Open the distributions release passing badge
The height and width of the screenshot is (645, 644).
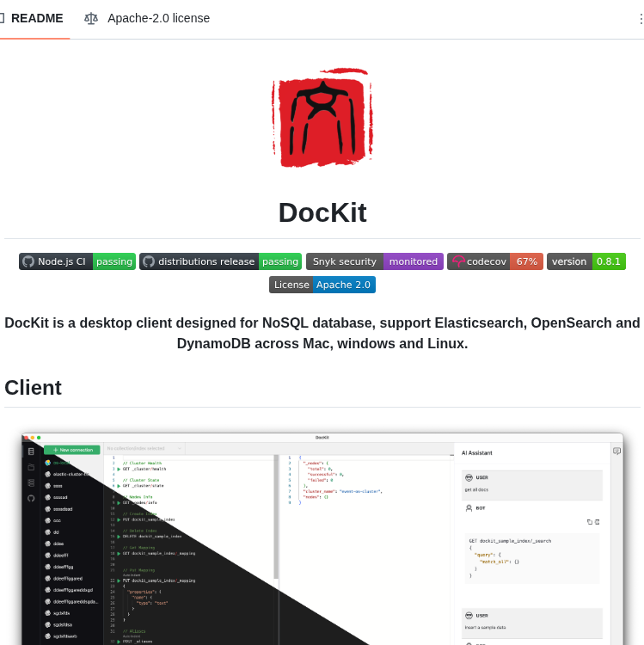[220, 261]
